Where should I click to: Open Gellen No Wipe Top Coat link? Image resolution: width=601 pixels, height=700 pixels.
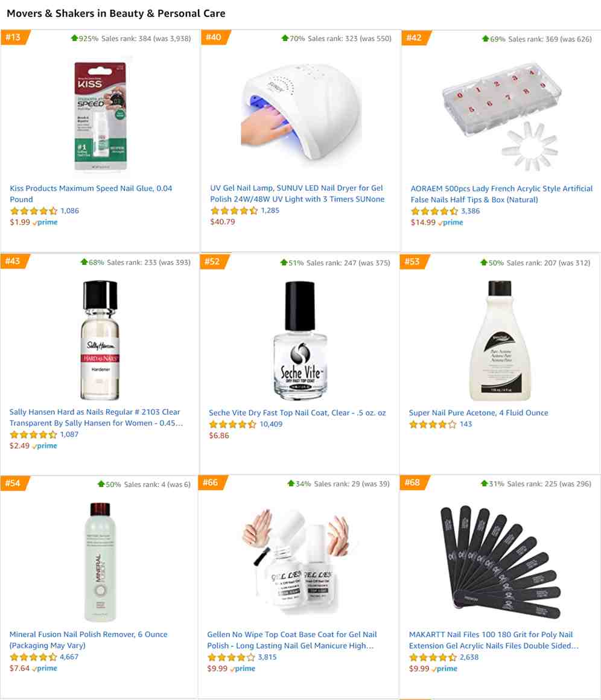coord(292,640)
